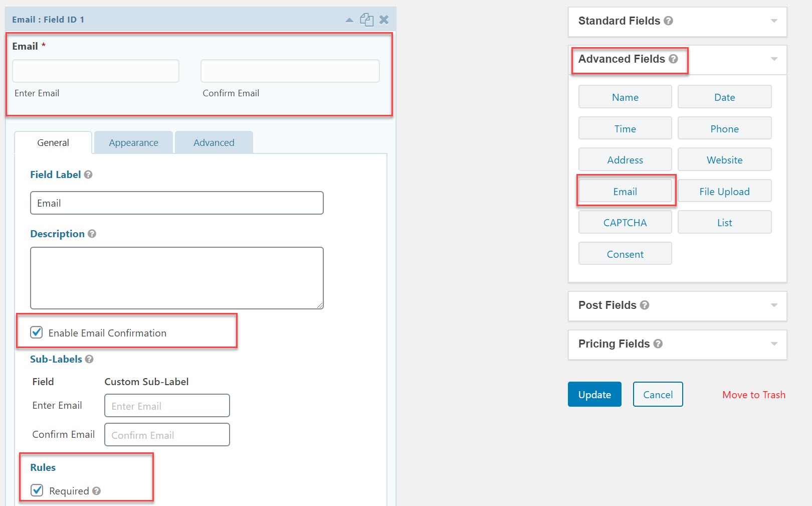Open Pricing Fields help icon
Viewport: 812px width, 506px height.
pyautogui.click(x=658, y=344)
